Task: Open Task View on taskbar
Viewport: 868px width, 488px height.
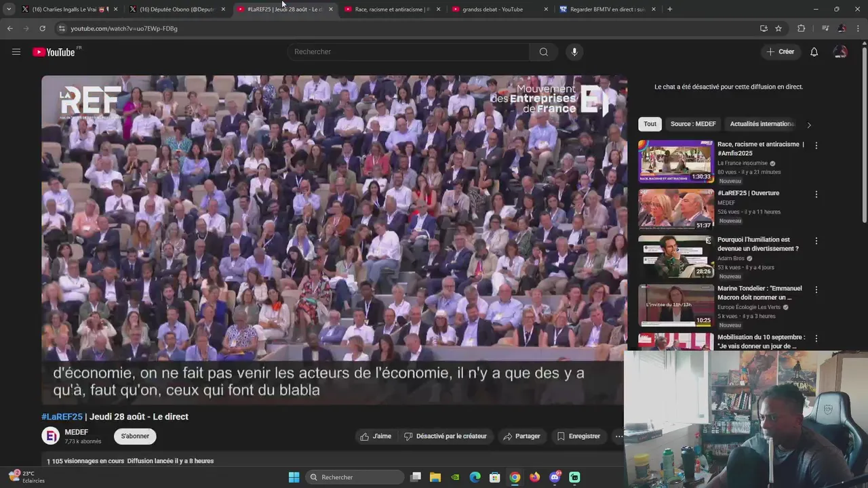Action: (416, 477)
